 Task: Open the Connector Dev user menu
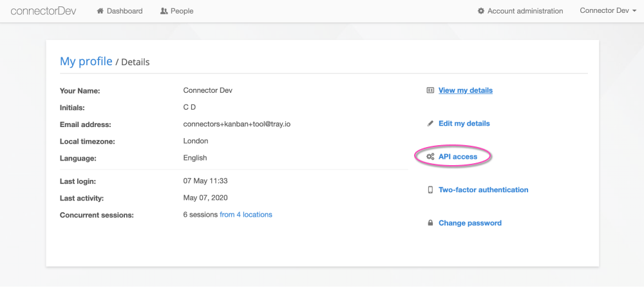[603, 11]
